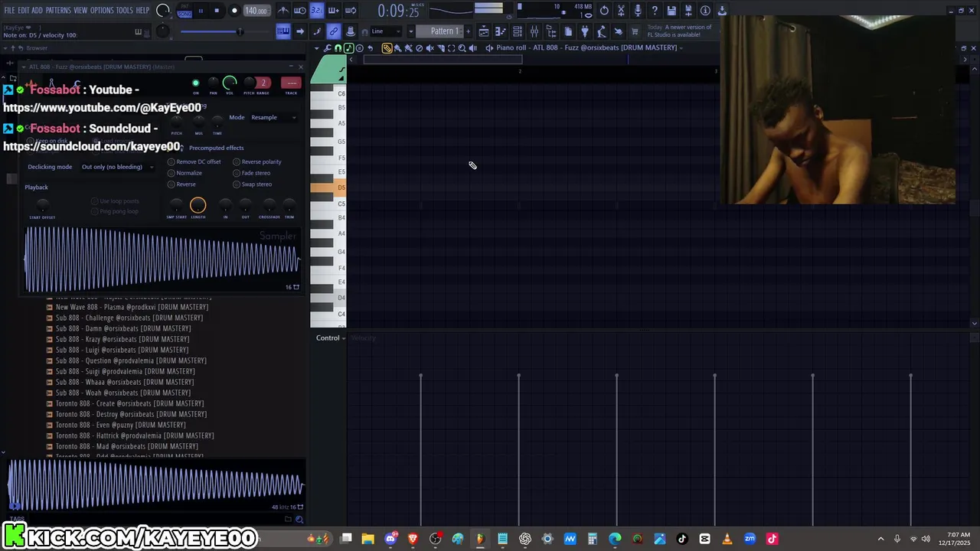
Task: Open the plugin picker plug icon
Action: [585, 31]
